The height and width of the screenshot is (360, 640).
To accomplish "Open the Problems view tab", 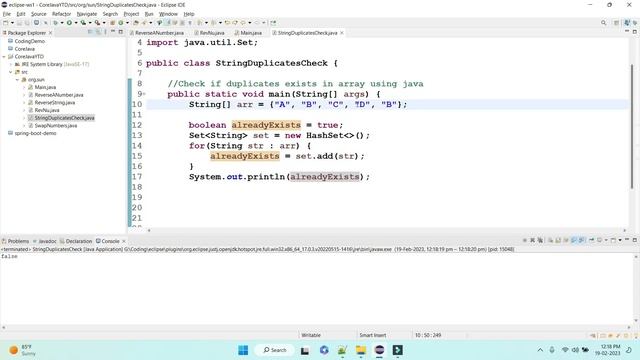I will pyautogui.click(x=16, y=241).
